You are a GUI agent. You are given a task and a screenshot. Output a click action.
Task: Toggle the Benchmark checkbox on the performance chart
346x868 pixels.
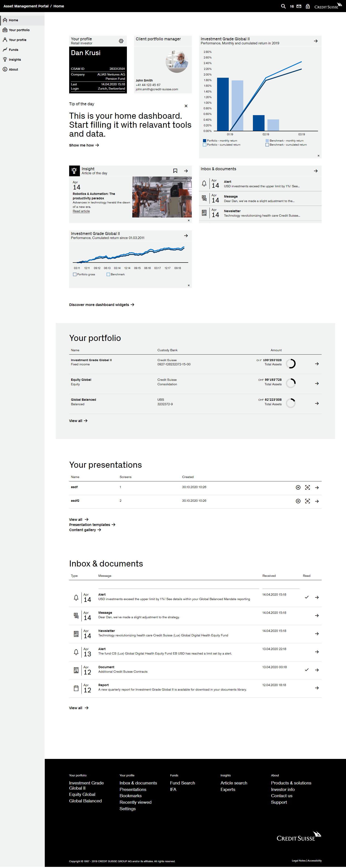point(108,274)
